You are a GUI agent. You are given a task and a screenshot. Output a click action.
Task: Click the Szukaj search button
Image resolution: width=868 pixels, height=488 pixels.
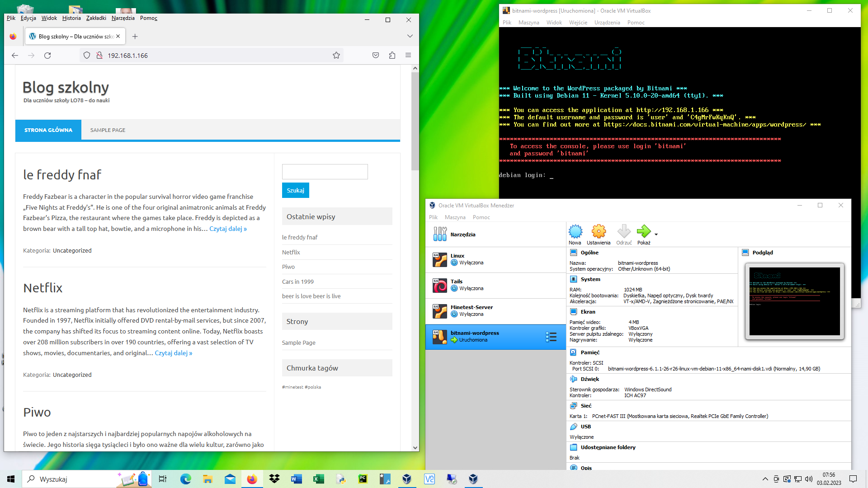pyautogui.click(x=295, y=190)
